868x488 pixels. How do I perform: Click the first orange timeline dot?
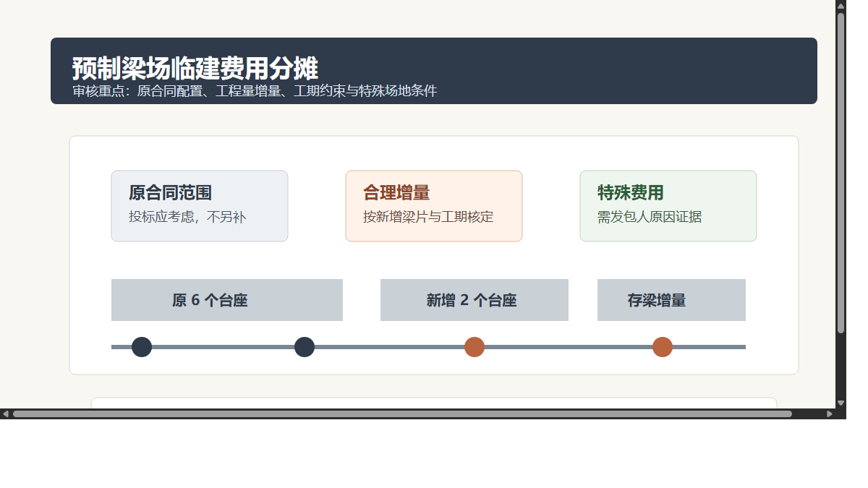pos(475,347)
